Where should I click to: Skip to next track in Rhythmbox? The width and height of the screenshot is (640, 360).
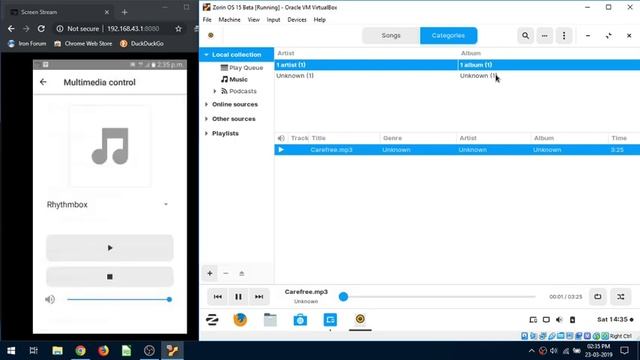coord(259,297)
